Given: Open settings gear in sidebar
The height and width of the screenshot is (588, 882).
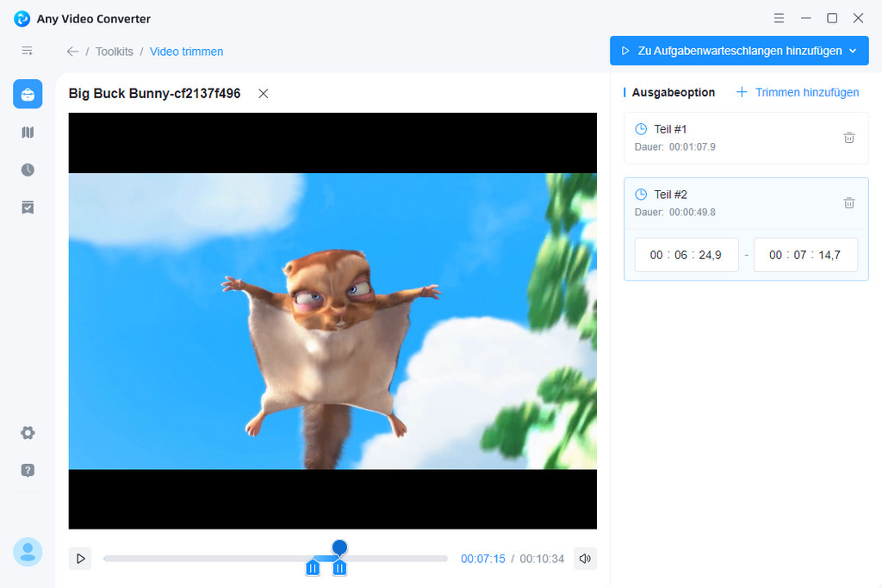Looking at the screenshot, I should tap(28, 433).
